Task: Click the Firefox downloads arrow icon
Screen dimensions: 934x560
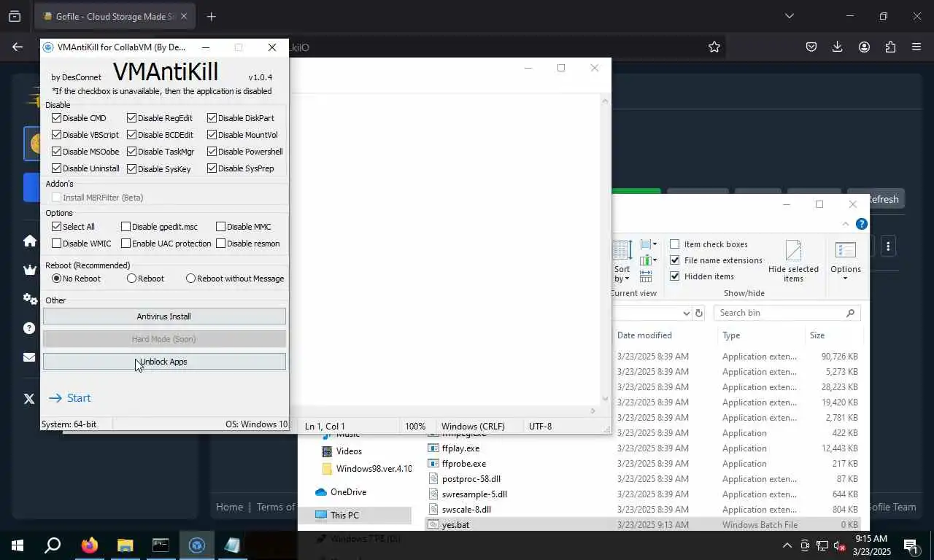Action: [838, 47]
